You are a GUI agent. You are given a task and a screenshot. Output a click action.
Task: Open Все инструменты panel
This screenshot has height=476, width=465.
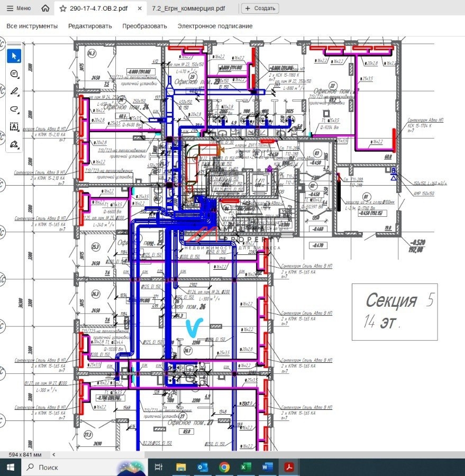(x=32, y=26)
